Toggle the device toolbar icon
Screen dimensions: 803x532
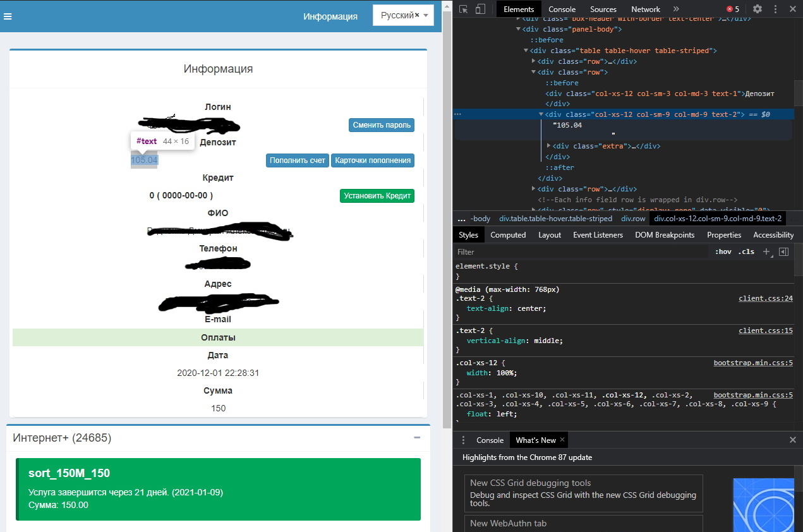click(480, 9)
